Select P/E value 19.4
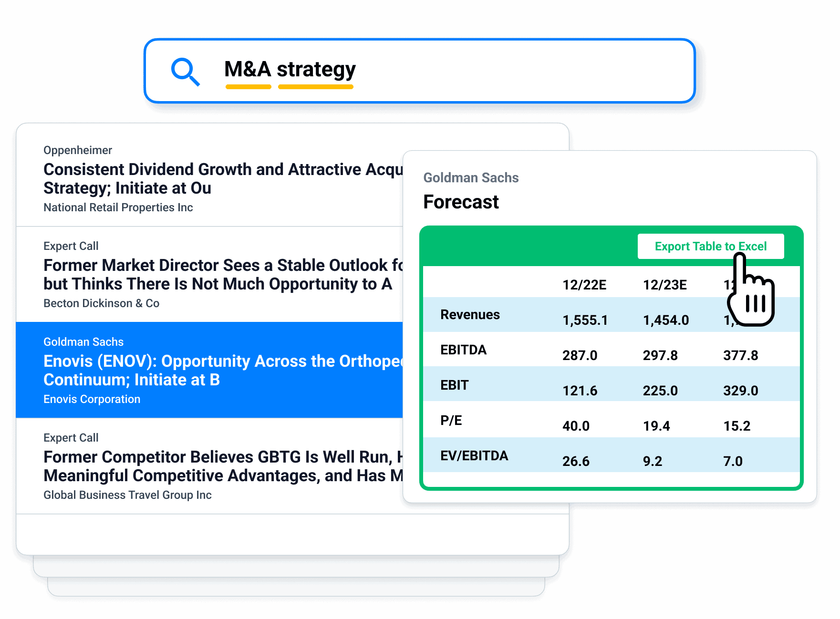Screen dimensions: 840x619 (656, 426)
